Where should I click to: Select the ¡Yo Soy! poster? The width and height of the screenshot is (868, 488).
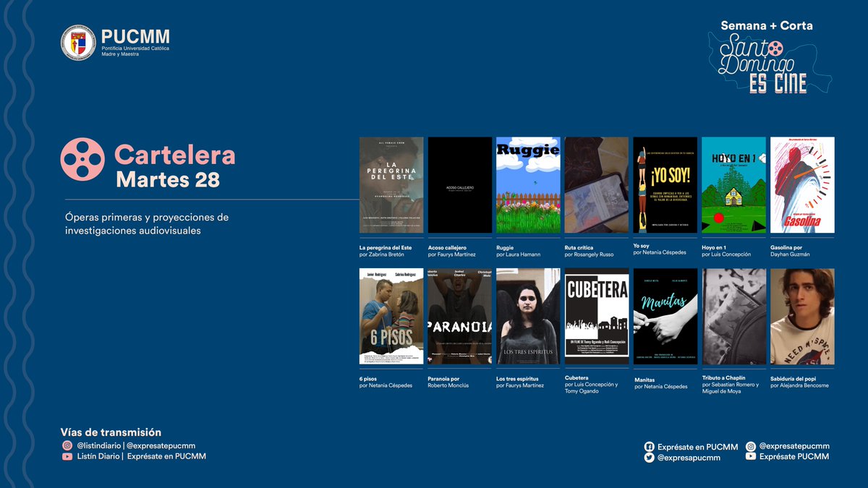(x=665, y=185)
